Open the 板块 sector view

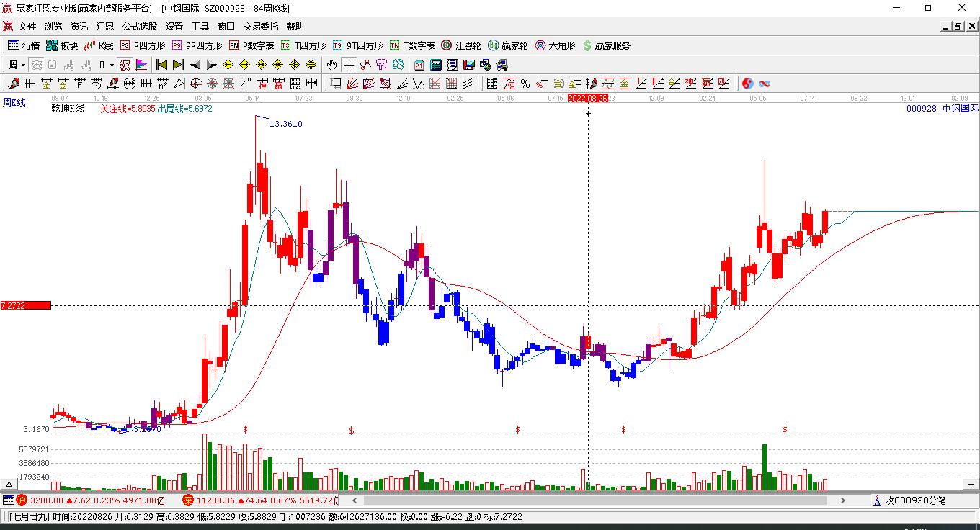point(62,45)
